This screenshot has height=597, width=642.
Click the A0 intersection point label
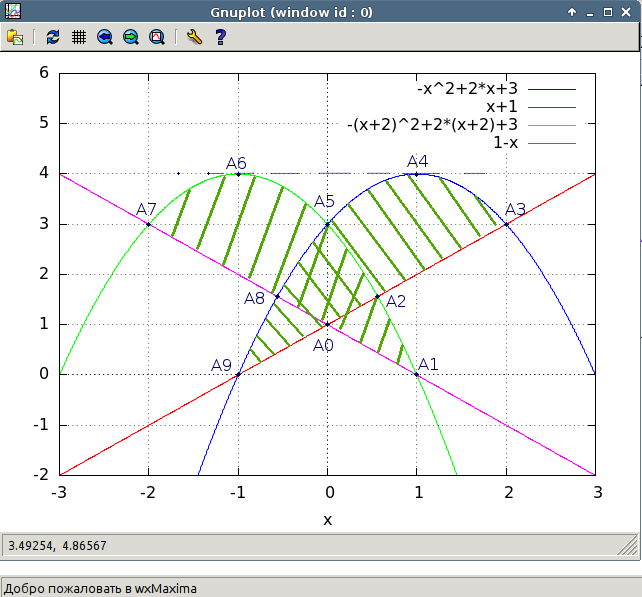[322, 345]
